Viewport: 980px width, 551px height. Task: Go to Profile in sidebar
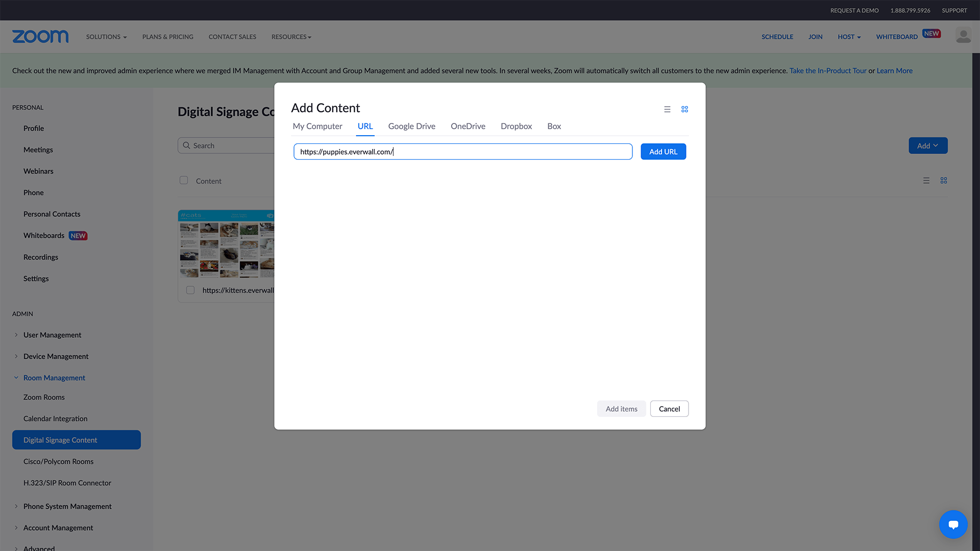[34, 128]
